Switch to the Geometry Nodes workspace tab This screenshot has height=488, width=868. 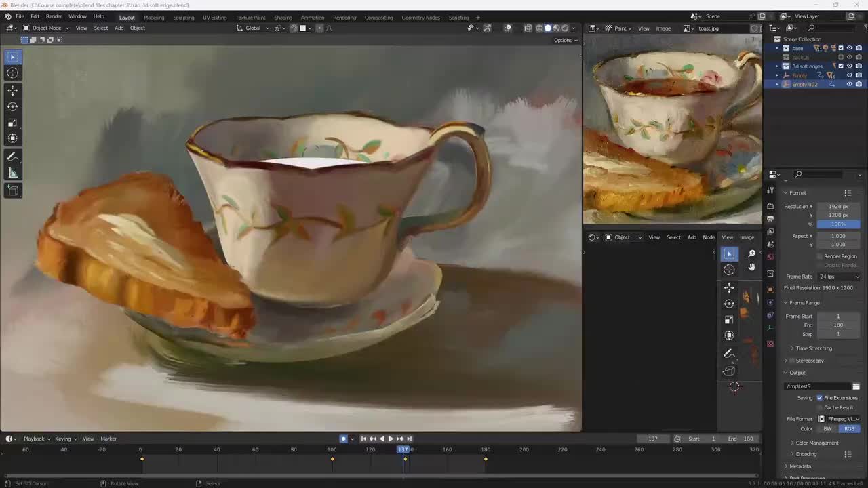click(420, 17)
